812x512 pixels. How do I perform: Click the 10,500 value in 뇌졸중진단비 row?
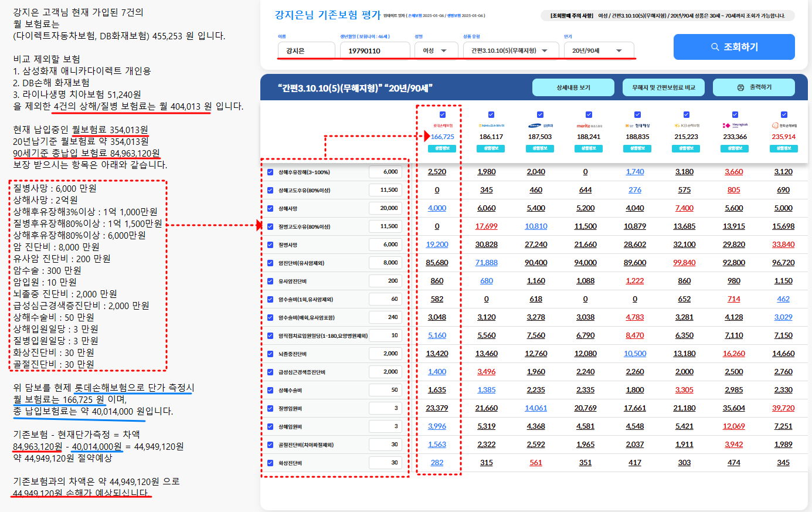tap(635, 354)
